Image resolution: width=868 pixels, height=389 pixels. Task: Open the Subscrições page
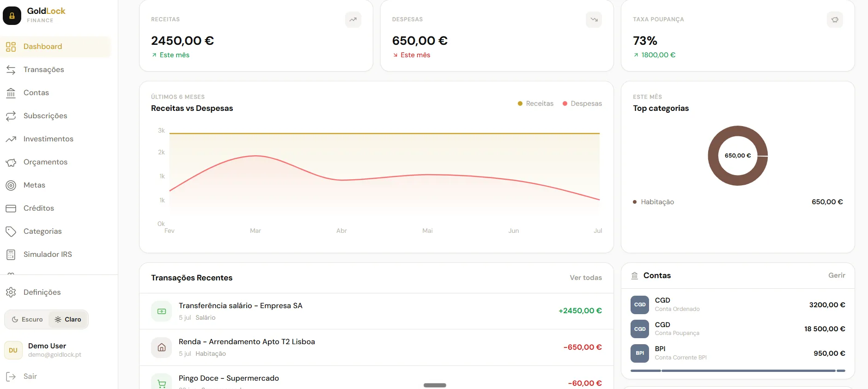(x=55, y=116)
